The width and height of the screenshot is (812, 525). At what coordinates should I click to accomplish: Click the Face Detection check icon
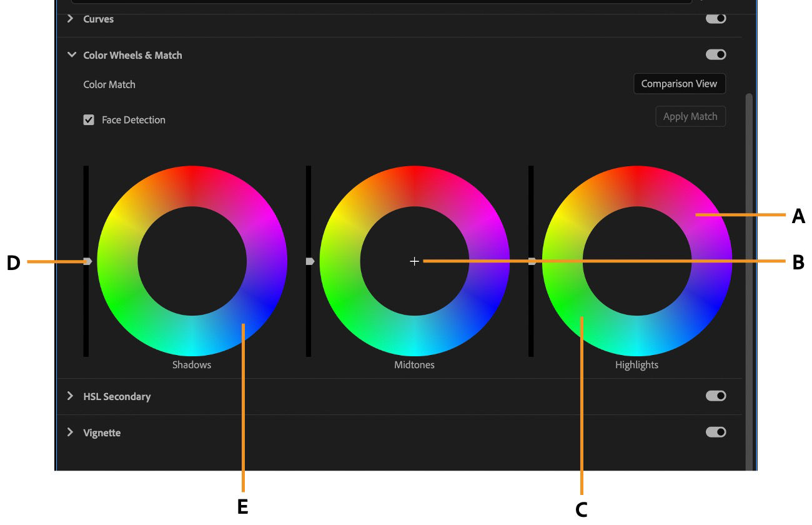point(89,119)
